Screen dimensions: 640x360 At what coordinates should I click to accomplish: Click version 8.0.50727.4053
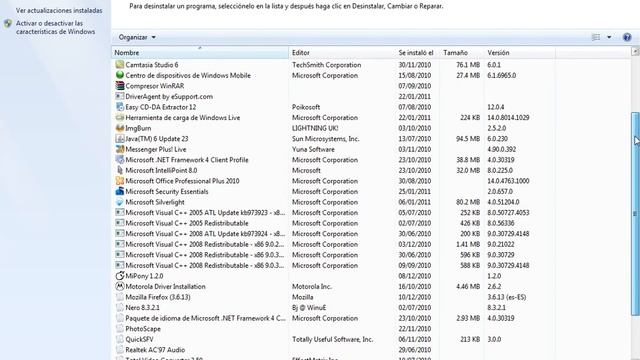point(508,213)
